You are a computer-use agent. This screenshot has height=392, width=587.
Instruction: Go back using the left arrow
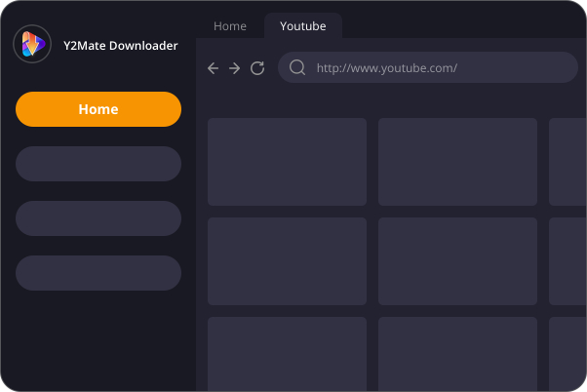pos(214,68)
